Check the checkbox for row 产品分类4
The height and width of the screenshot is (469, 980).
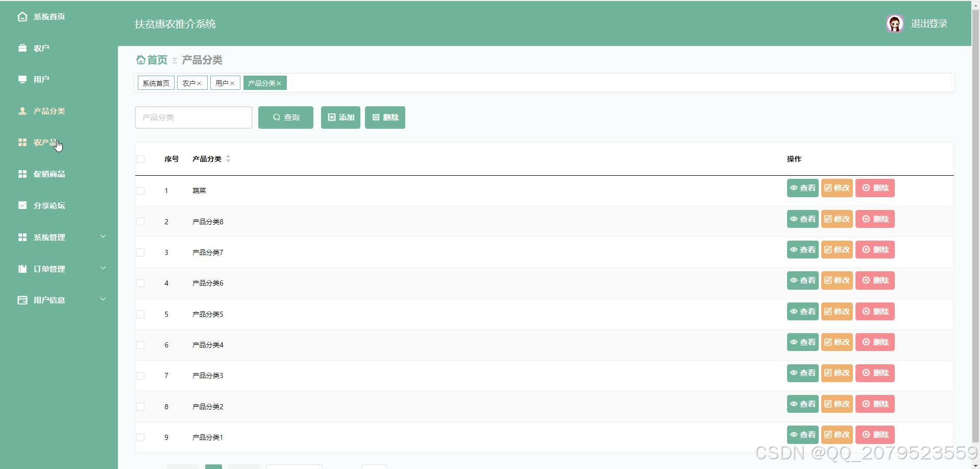140,345
